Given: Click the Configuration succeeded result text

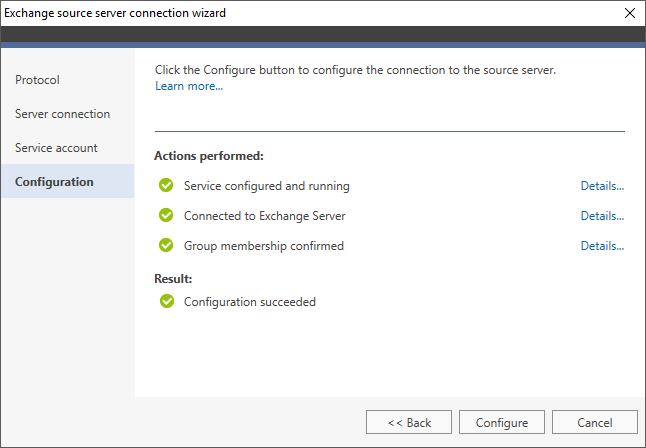Looking at the screenshot, I should [250, 302].
